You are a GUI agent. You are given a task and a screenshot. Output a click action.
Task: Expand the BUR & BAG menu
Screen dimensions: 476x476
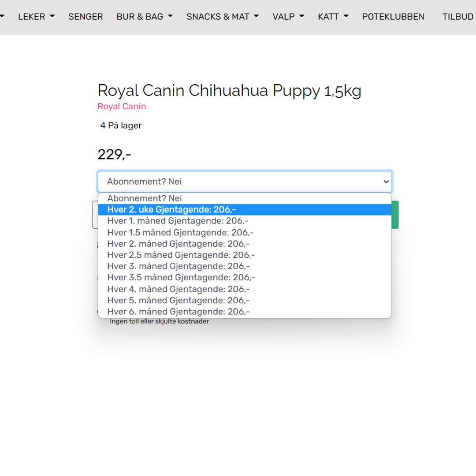coord(145,17)
